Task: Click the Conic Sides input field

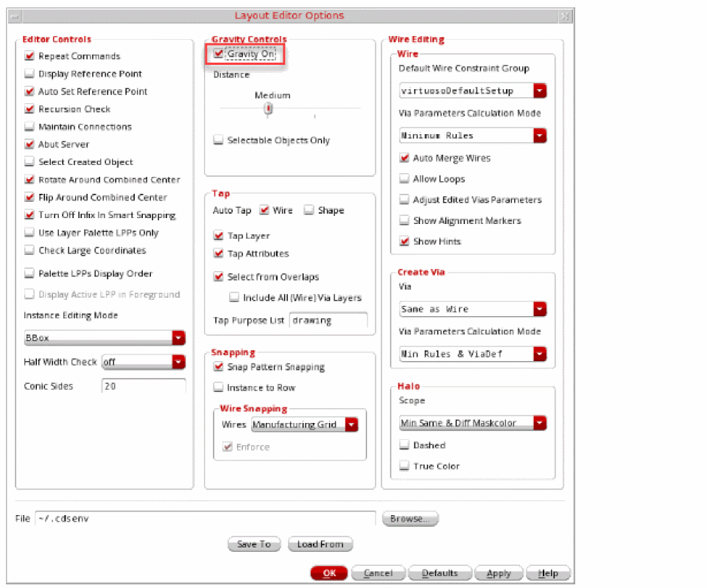Action: point(144,386)
